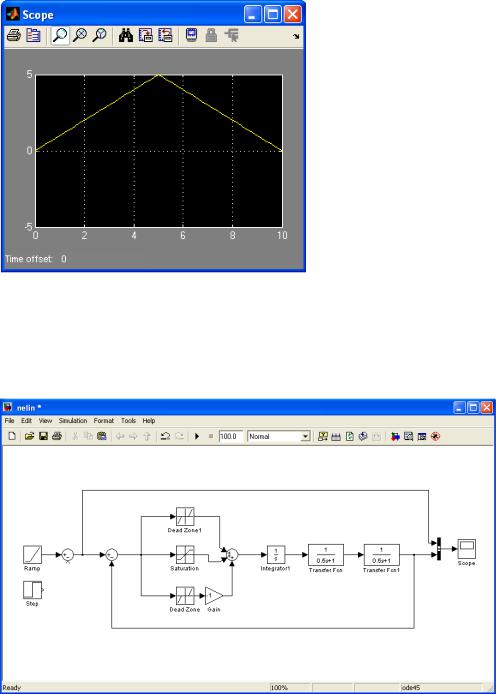Click the toggle model browser icon
Viewport: 496px width, 694px height.
click(x=422, y=436)
